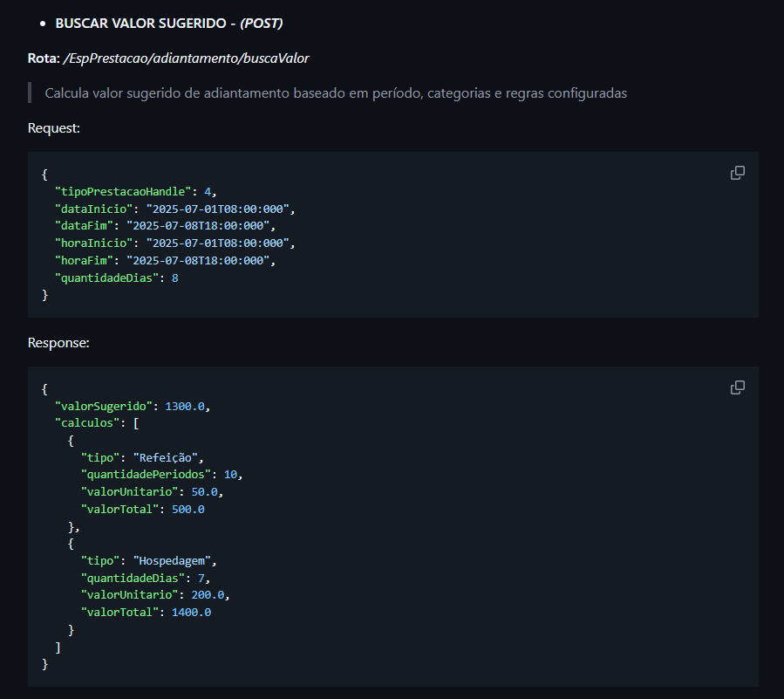Click the route '/EspPrestacao/adiantamento/buscaValor'
Viewport: 784px width, 699px height.
pos(186,58)
